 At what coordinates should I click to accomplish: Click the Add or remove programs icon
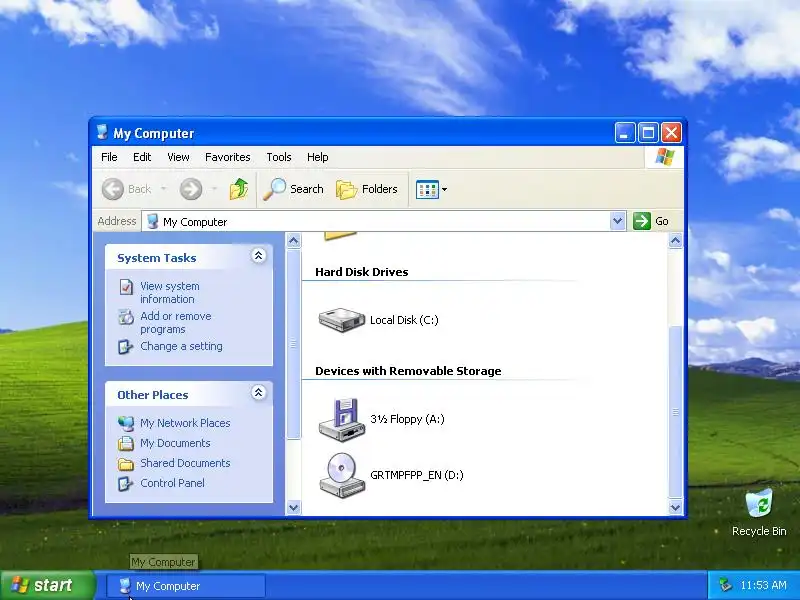pos(126,317)
